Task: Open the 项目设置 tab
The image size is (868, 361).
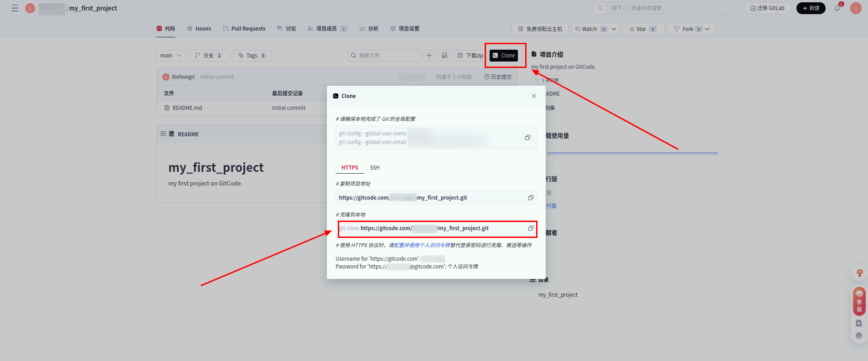Action: [405, 29]
